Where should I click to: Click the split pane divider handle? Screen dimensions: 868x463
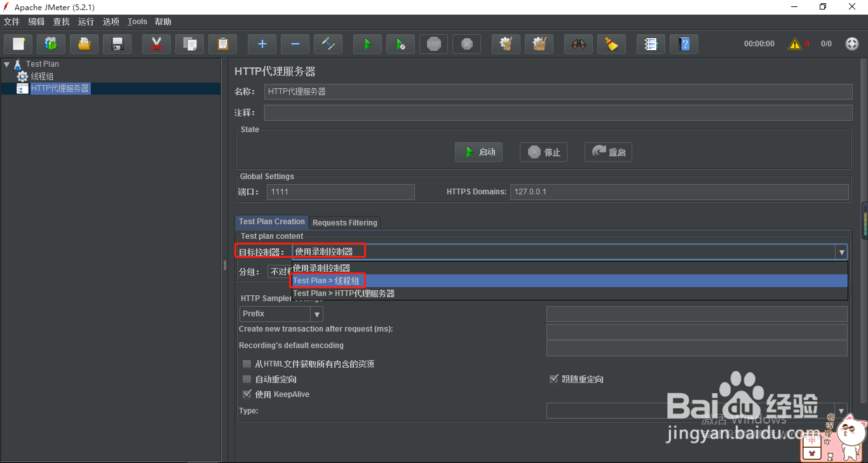coord(225,265)
